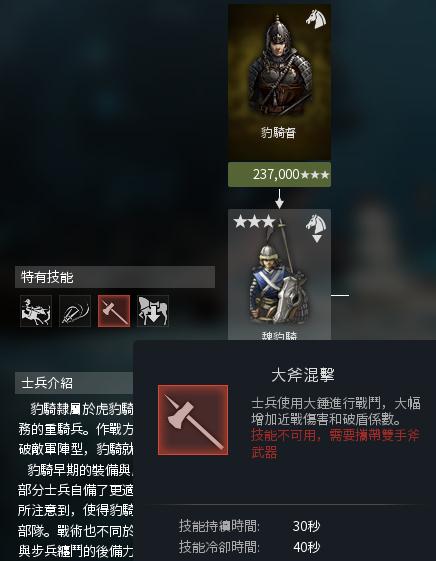Click the horse-head with down-arrow icon
This screenshot has width=436, height=561.
pyautogui.click(x=316, y=228)
